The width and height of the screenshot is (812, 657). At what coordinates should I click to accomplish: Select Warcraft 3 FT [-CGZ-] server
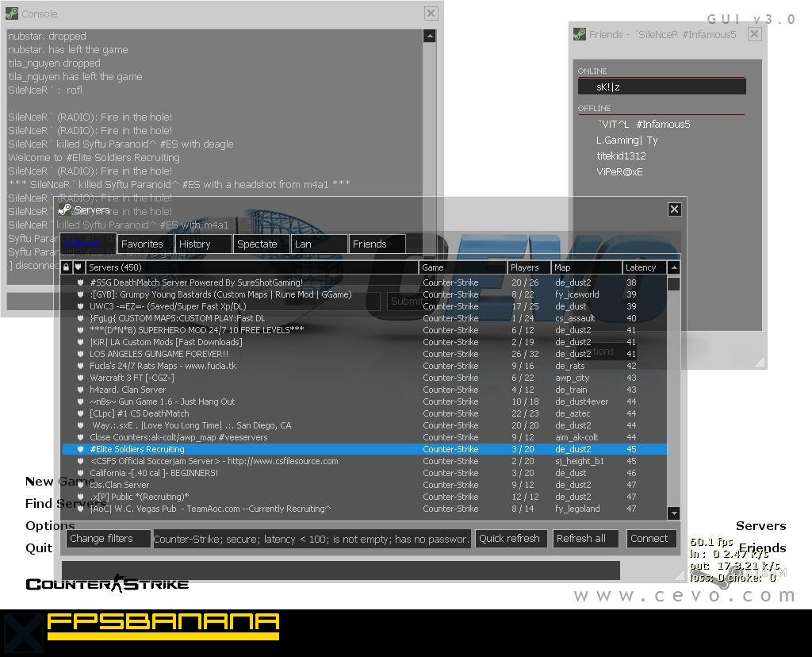(365, 378)
